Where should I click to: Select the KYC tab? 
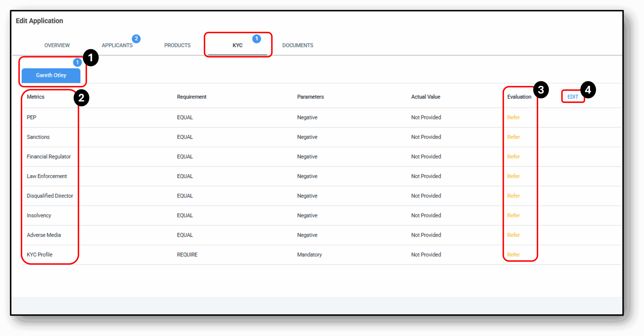238,45
